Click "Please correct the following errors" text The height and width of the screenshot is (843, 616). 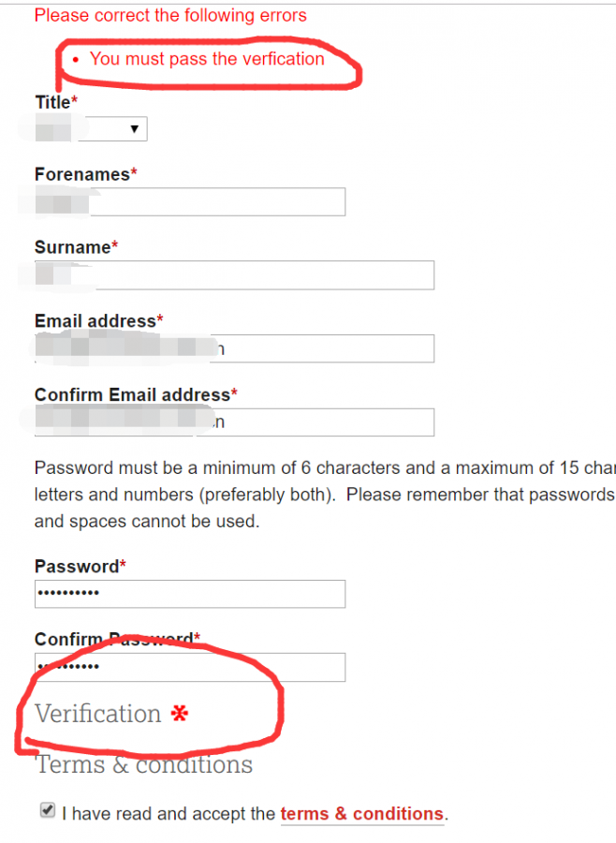pyautogui.click(x=170, y=15)
